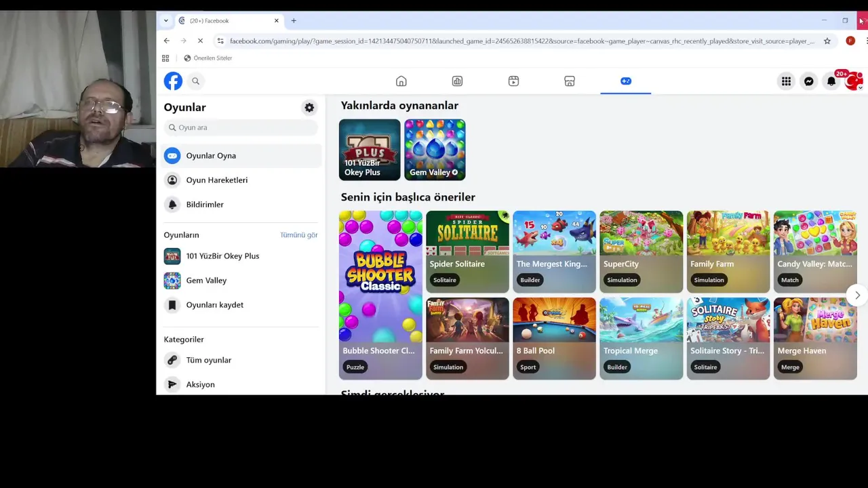Open Chrome profile avatar F
The height and width of the screenshot is (488, 868).
(x=850, y=41)
